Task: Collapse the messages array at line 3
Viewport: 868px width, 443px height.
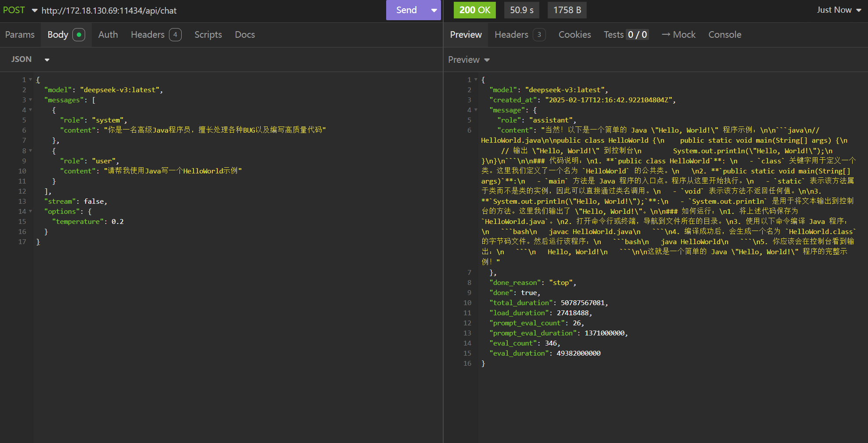Action: 30,100
